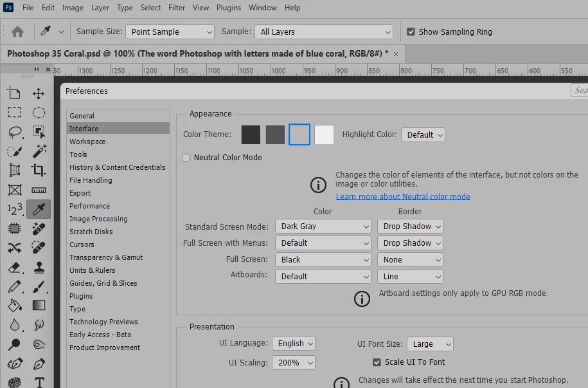Open Learn more about Neutral color mode link
588x388 pixels.
pos(403,196)
